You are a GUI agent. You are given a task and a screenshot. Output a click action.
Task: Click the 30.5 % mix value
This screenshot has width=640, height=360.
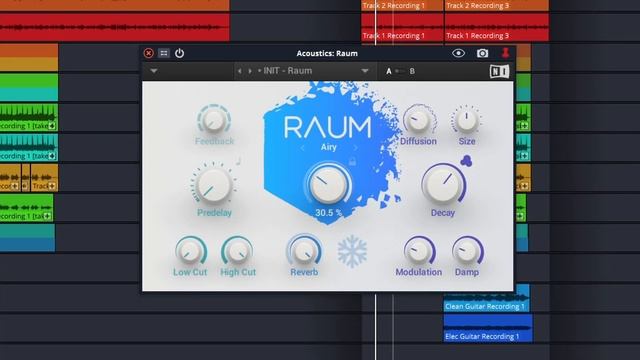point(328,213)
